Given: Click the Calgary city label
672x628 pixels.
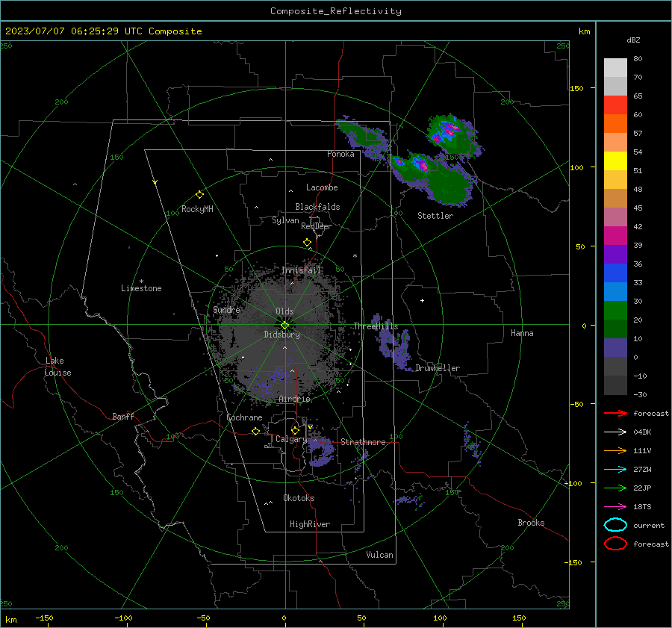Looking at the screenshot, I should click(291, 439).
